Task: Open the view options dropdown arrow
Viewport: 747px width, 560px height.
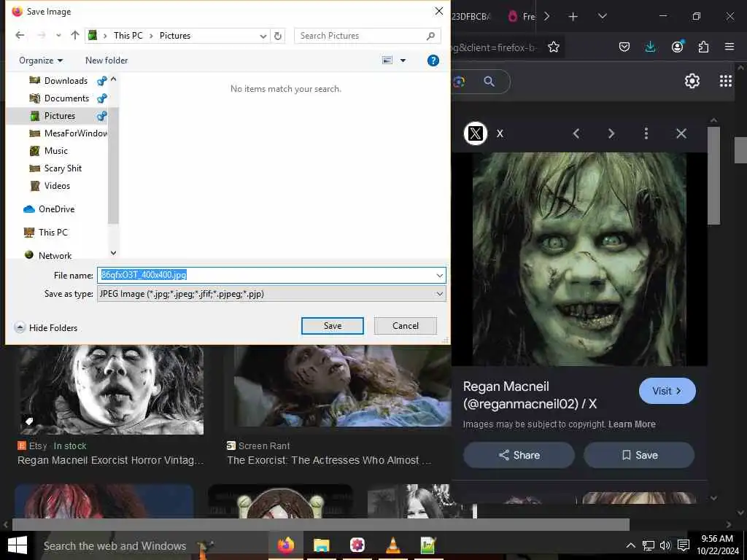Action: click(x=403, y=61)
